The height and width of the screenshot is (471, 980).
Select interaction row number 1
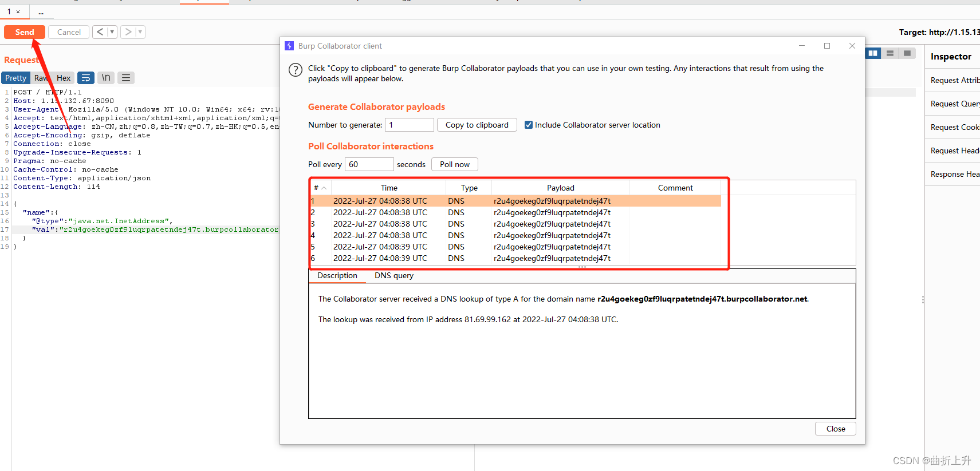pos(515,201)
